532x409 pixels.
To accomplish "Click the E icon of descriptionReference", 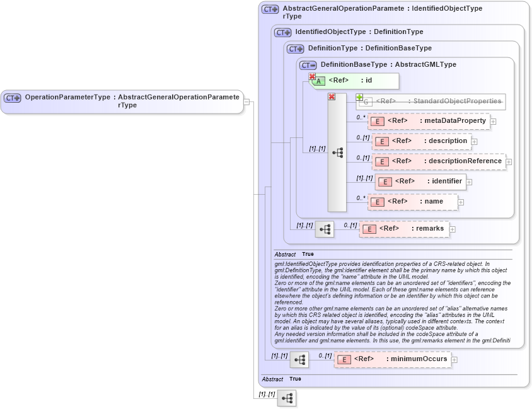I will click(x=382, y=162).
